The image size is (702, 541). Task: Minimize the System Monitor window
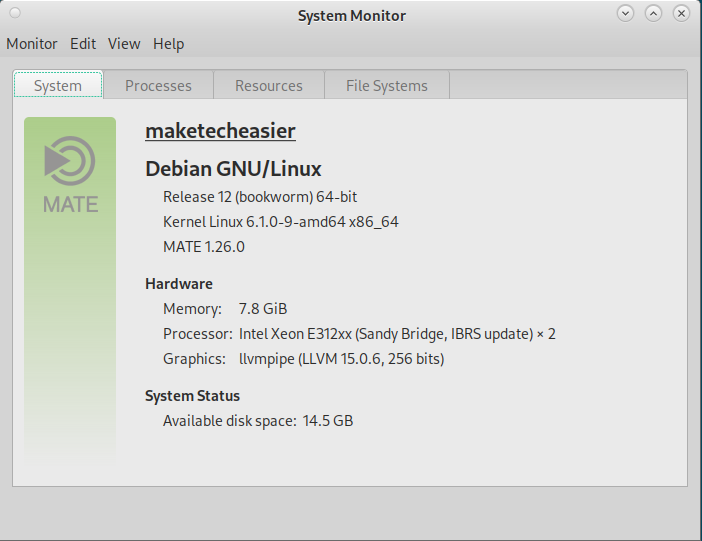point(625,13)
